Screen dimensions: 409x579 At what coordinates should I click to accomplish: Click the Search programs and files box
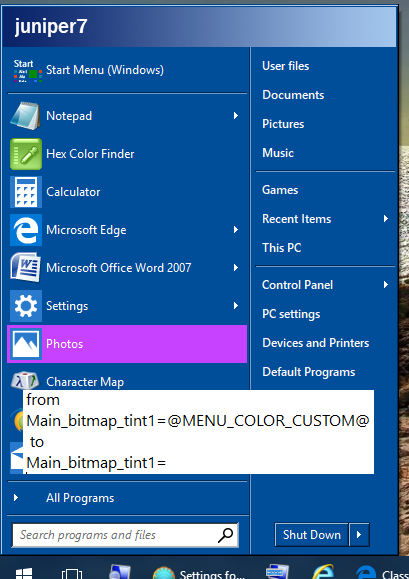click(125, 535)
